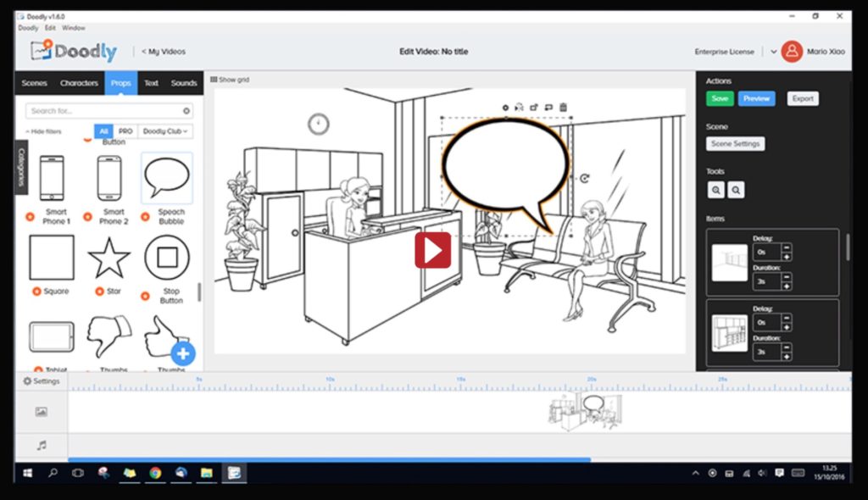Choose the Stop Button prop
The image size is (868, 500).
tap(167, 258)
